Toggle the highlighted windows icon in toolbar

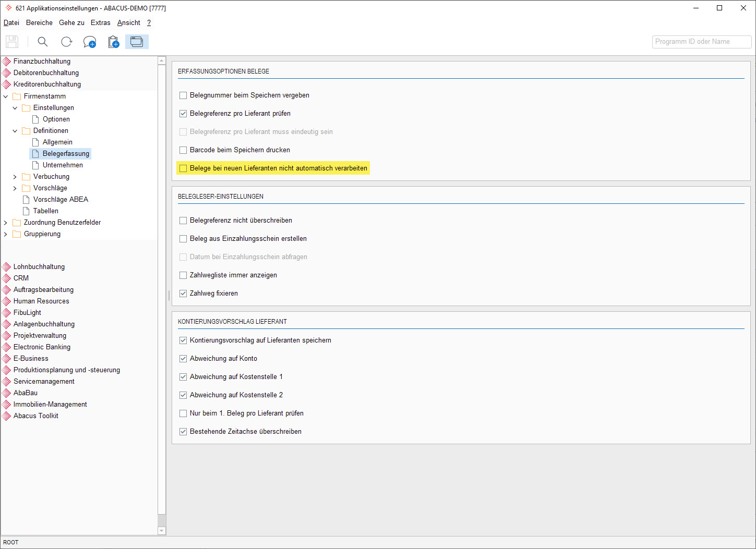(x=137, y=42)
